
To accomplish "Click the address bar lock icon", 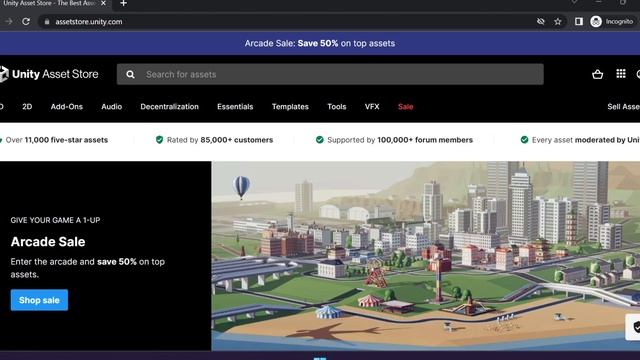I will pyautogui.click(x=47, y=22).
